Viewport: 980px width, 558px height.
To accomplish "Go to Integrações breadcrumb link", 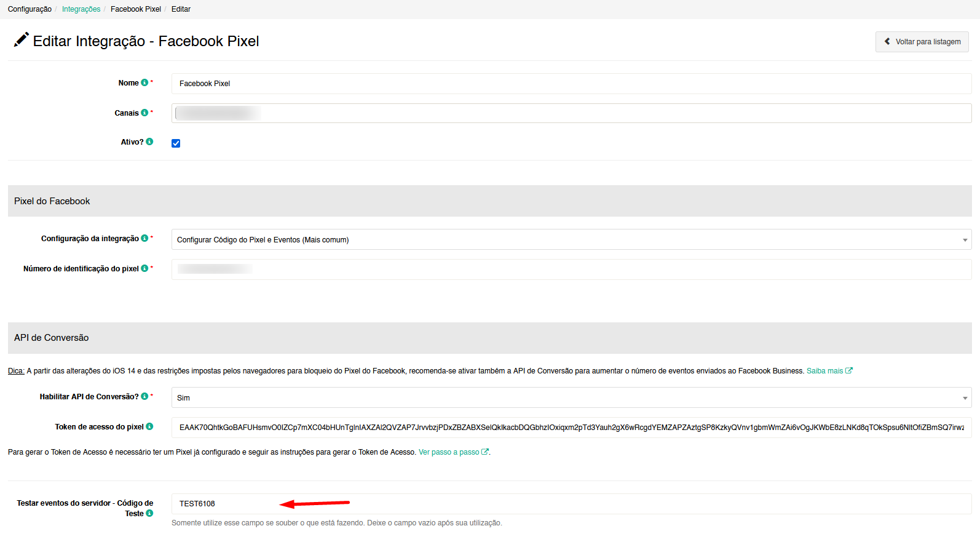I will coord(81,9).
